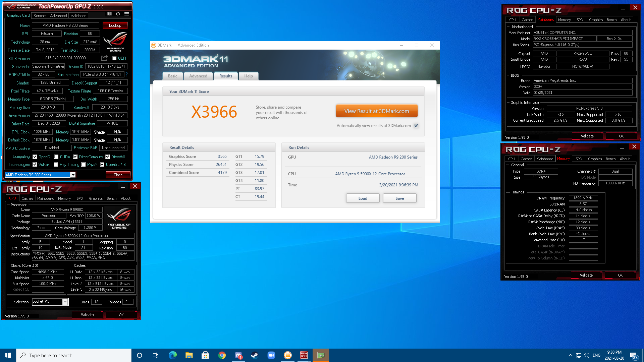Viewport: 644px width, 362px height.
Task: Open Steam from the taskbar
Action: pyautogui.click(x=255, y=355)
